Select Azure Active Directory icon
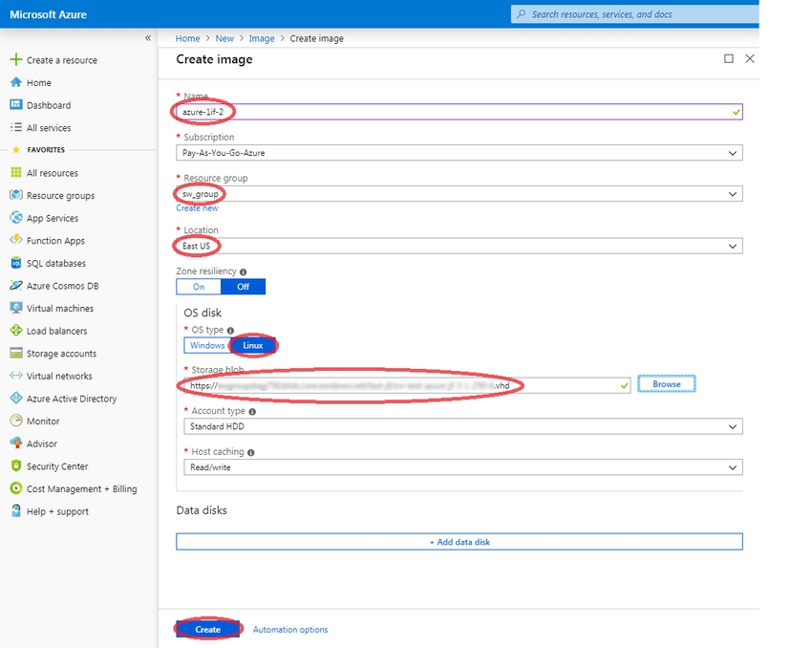The width and height of the screenshot is (812, 648). pos(15,399)
